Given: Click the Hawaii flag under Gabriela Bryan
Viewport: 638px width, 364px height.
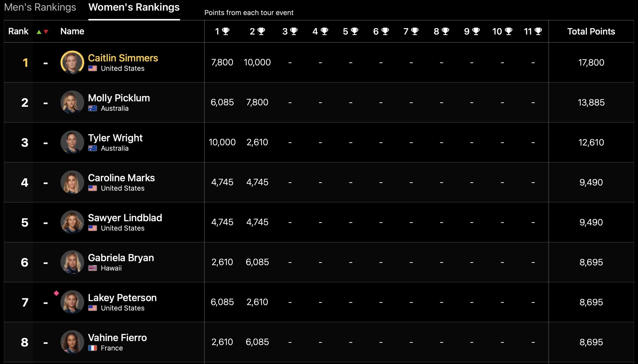Looking at the screenshot, I should click(x=92, y=268).
